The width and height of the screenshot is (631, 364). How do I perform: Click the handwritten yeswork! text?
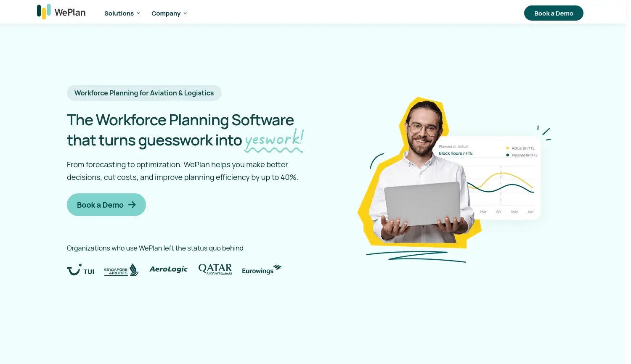[x=274, y=140]
